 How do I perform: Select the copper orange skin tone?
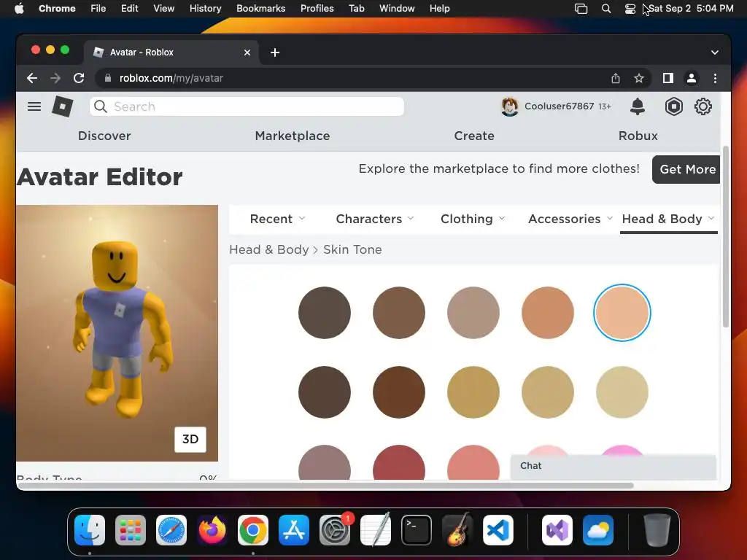[547, 313]
